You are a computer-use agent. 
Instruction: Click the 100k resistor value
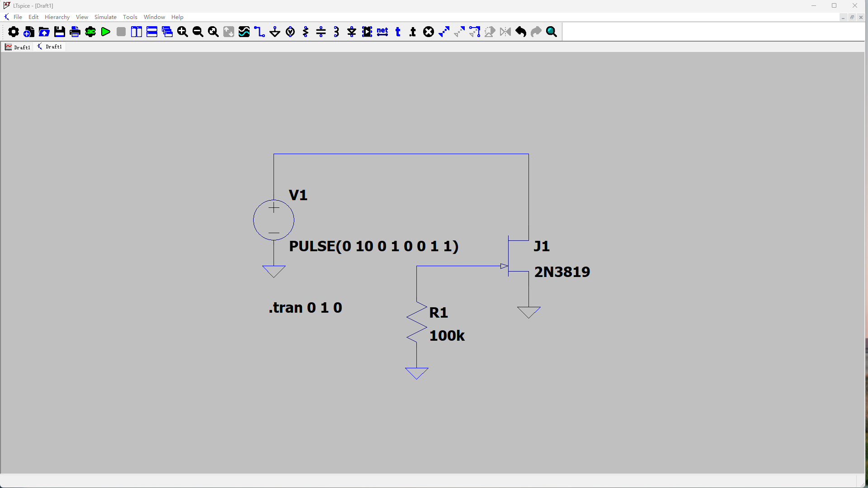pos(447,336)
